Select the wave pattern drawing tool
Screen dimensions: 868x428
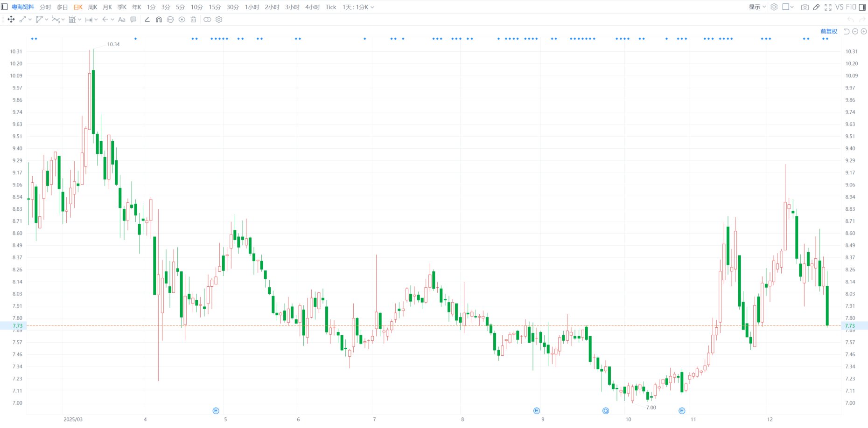pyautogui.click(x=56, y=20)
